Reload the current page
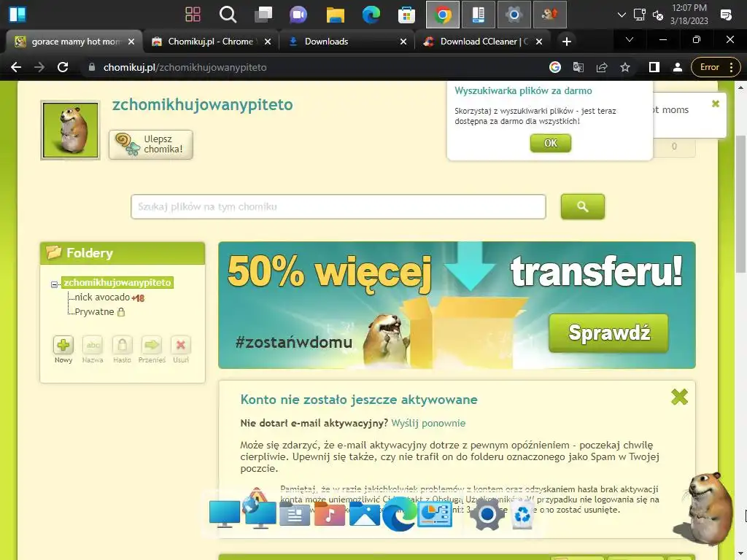This screenshot has height=560, width=747. 63,67
